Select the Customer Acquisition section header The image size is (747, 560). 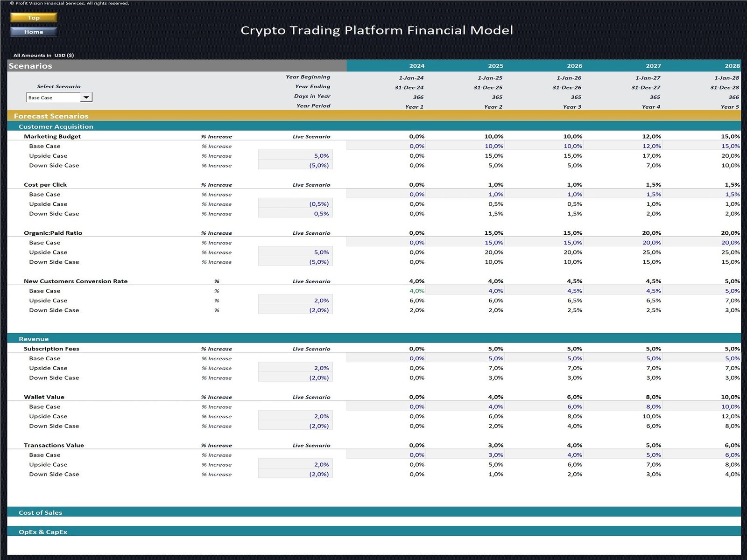[56, 126]
